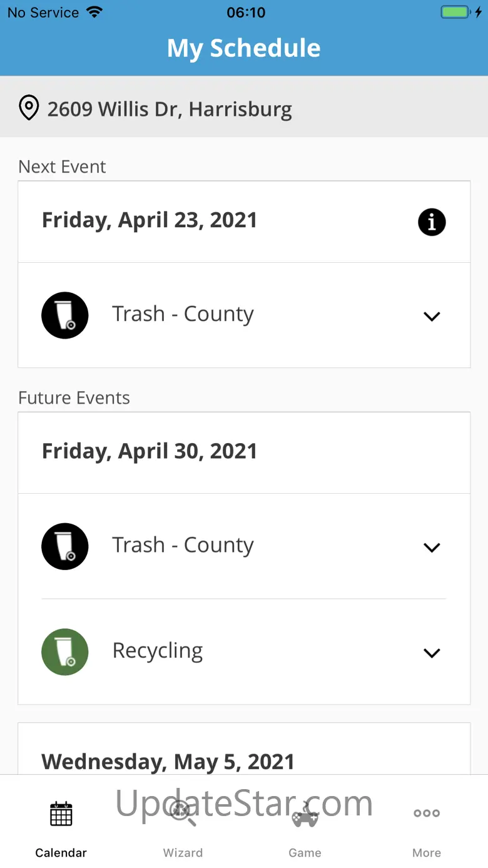Tap the Game controller icon
This screenshot has height=868, width=488.
[x=305, y=814]
